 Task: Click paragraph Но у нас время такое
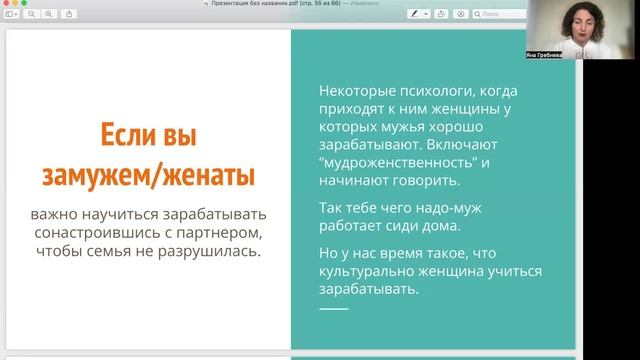coord(430,271)
